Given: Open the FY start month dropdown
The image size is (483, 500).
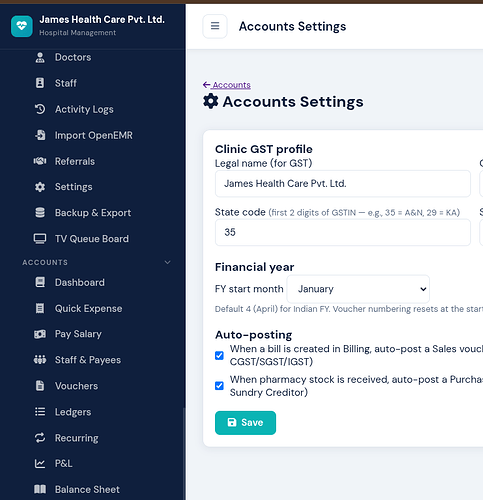Looking at the screenshot, I should pyautogui.click(x=358, y=289).
